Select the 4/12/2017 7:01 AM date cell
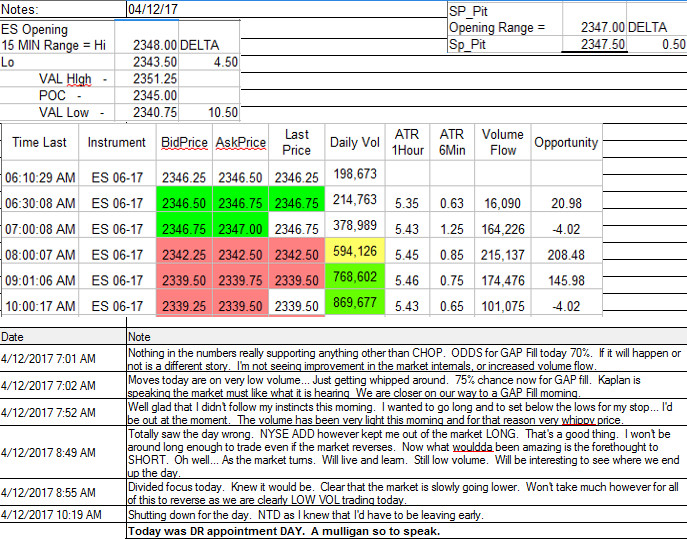Viewport: 687px width, 539px height. 63,358
